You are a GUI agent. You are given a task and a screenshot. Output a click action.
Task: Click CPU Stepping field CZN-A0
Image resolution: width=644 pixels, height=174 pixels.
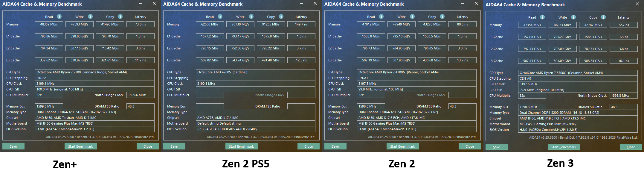[x=578, y=78]
